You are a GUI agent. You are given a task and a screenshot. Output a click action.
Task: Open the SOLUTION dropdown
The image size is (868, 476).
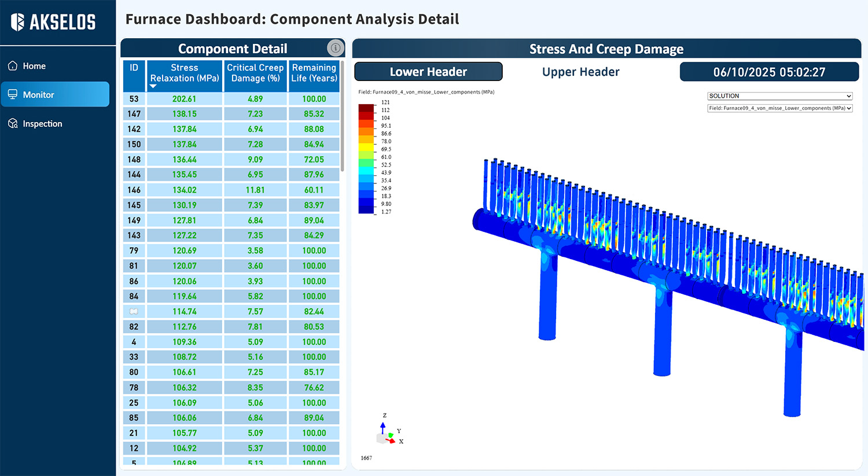[779, 95]
